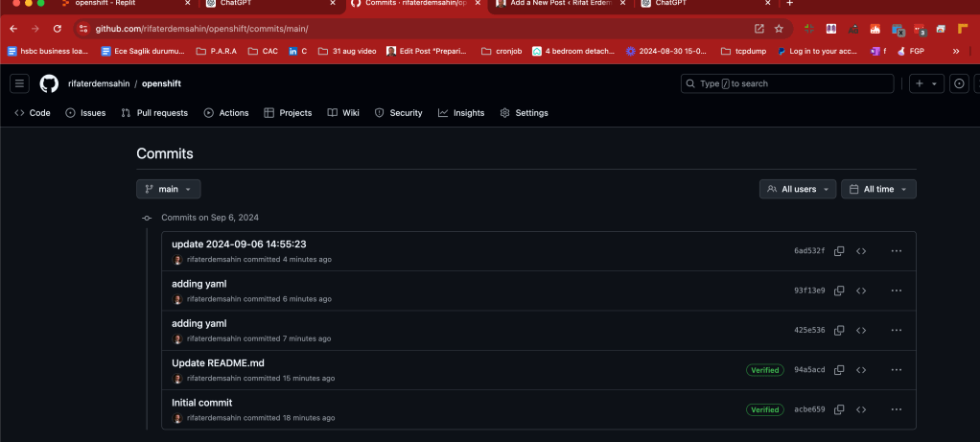Image resolution: width=980 pixels, height=442 pixels.
Task: Browse repository at commit 93f13e9
Action: click(x=861, y=291)
